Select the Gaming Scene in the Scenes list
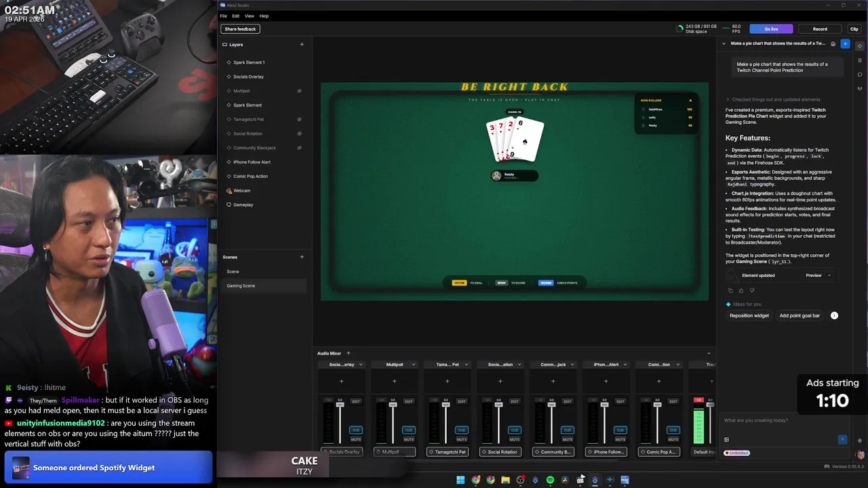This screenshot has width=868, height=488. coord(264,285)
